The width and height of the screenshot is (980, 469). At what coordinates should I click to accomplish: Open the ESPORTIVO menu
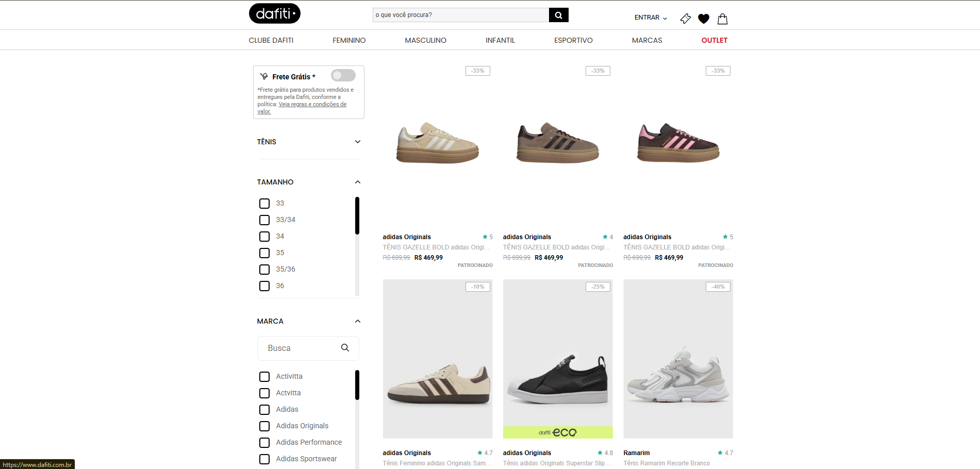[x=573, y=40]
